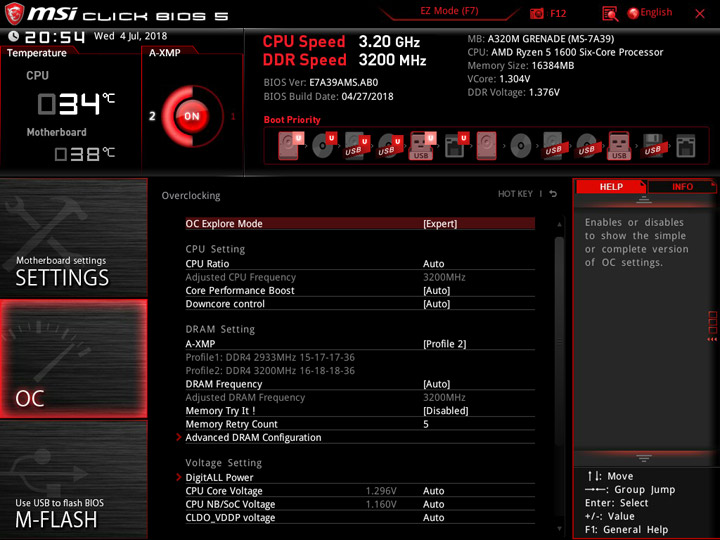Image resolution: width=720 pixels, height=540 pixels.
Task: Select A-XMP profile number 1
Action: point(233,116)
